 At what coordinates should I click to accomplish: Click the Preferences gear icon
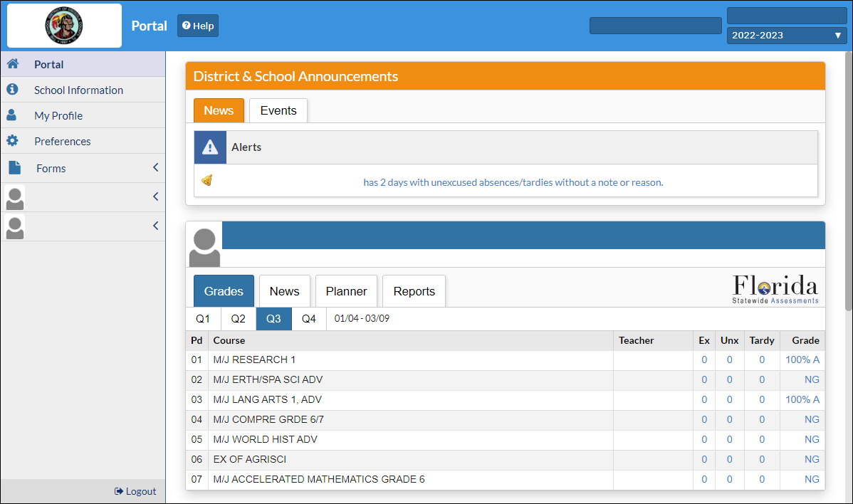(12, 141)
